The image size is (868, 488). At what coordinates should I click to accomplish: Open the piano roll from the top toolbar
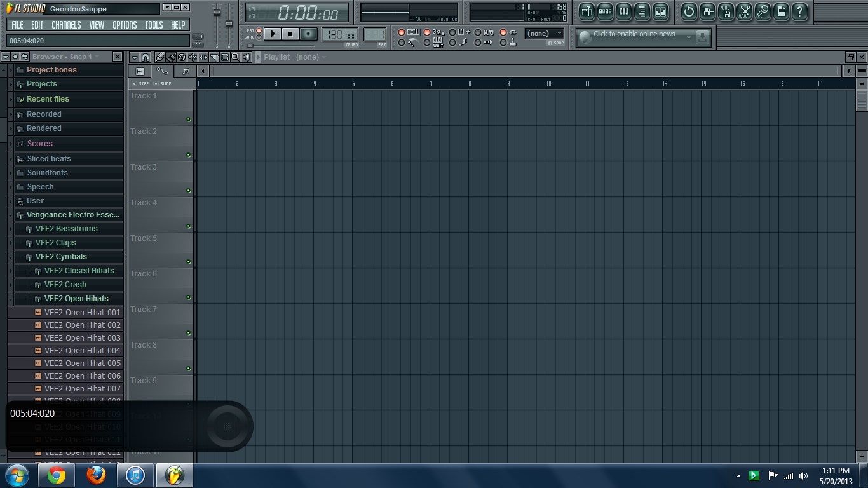tap(623, 11)
